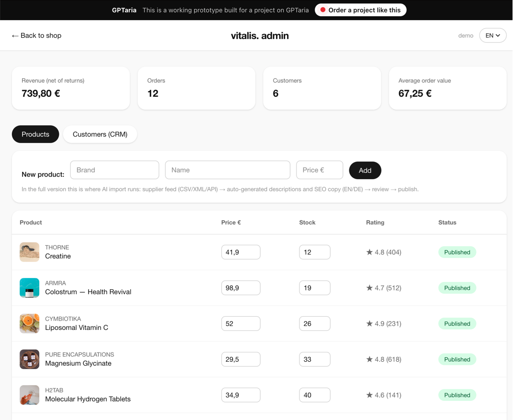Click the Cymbiotika Vitamin C thumbnail
The image size is (513, 420).
[29, 323]
